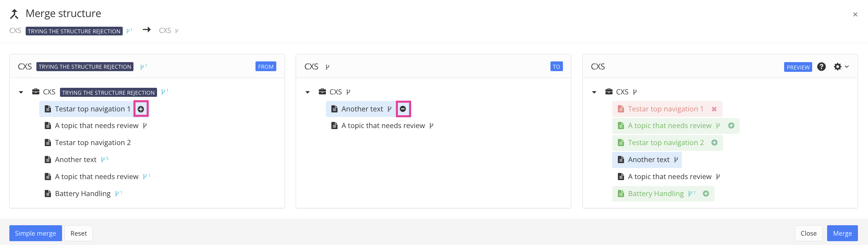Click green plus on Battery Handling preview
The height and width of the screenshot is (245, 868).
click(x=706, y=194)
